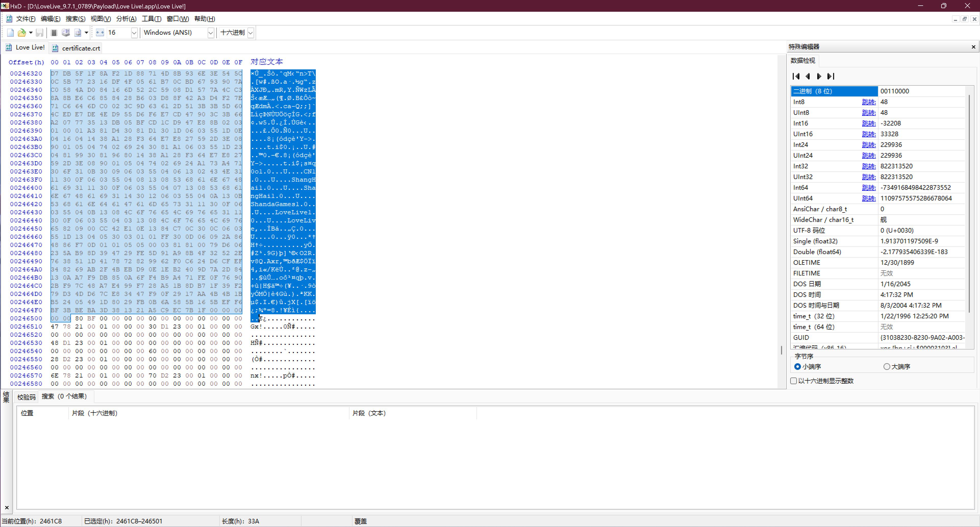This screenshot has height=527, width=980.
Task: Expand the disk image icon's dropdown arrow
Action: pos(86,33)
